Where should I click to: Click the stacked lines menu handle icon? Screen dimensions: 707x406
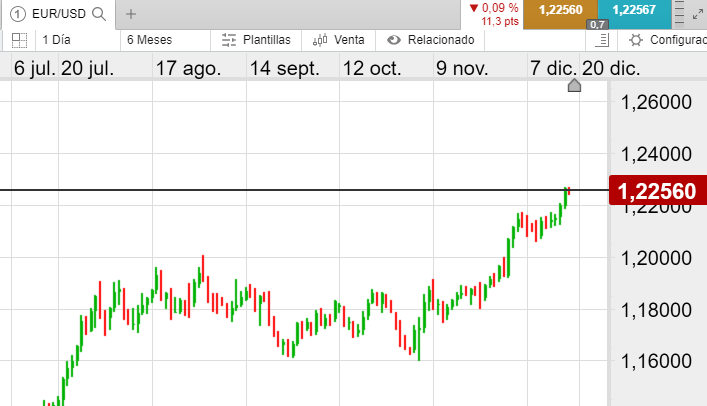tap(679, 14)
